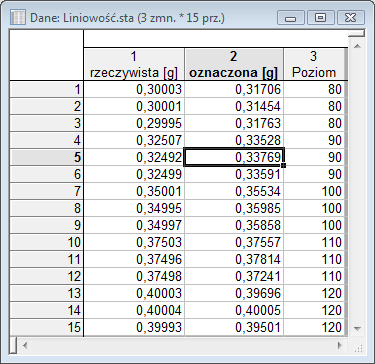Click cell with value 0,32492
Viewport: 375px width, 364px height.
coord(134,158)
